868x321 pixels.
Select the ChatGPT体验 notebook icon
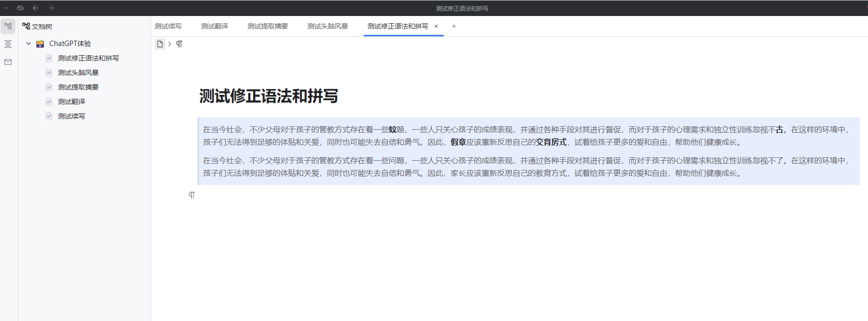click(x=40, y=44)
